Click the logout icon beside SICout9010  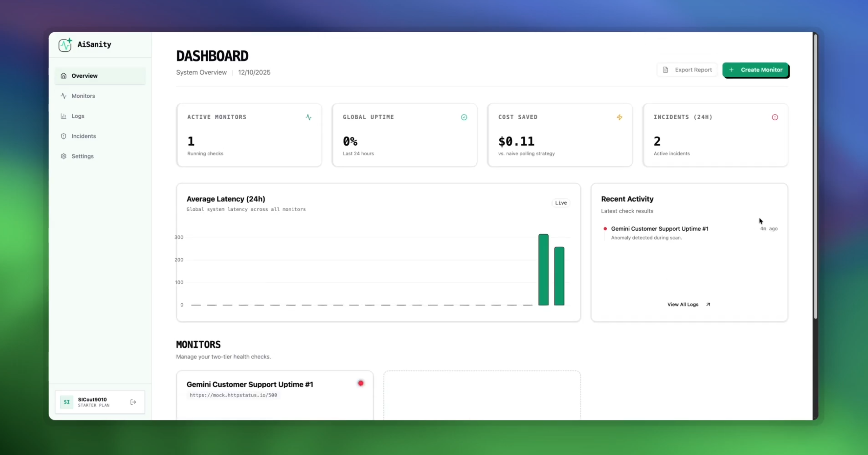[133, 402]
